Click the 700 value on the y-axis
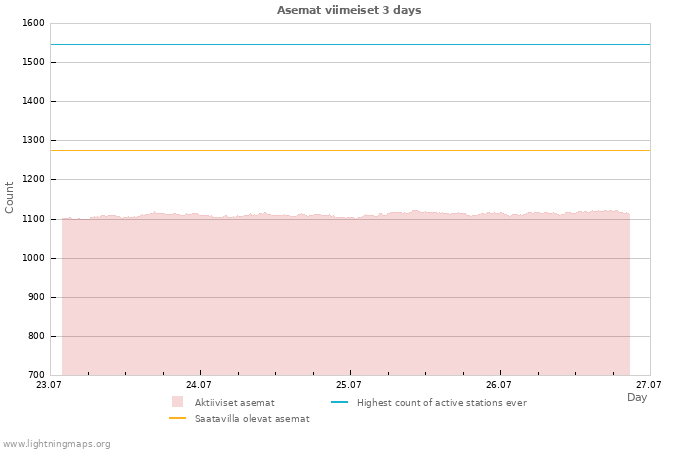This screenshot has width=700, height=450. pos(36,375)
